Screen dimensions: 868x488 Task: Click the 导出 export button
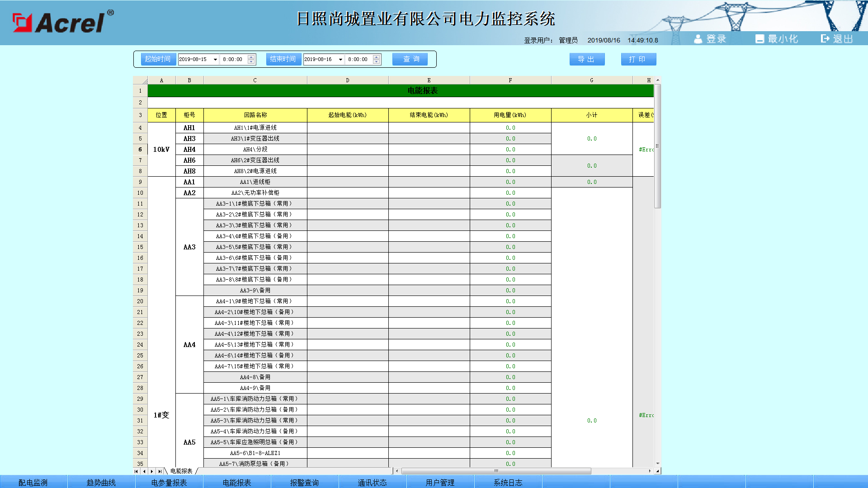pos(587,59)
